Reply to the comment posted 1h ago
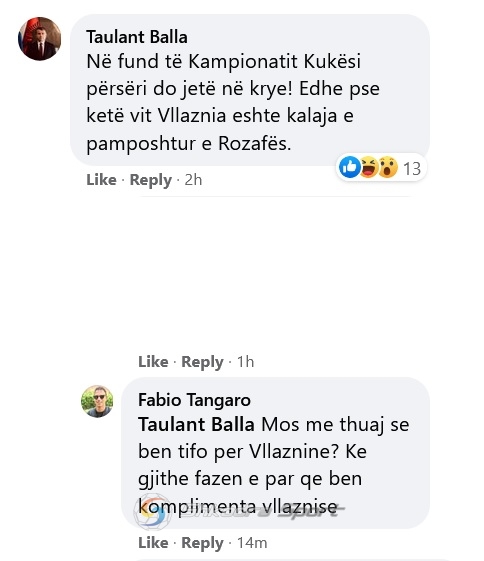 point(202,362)
